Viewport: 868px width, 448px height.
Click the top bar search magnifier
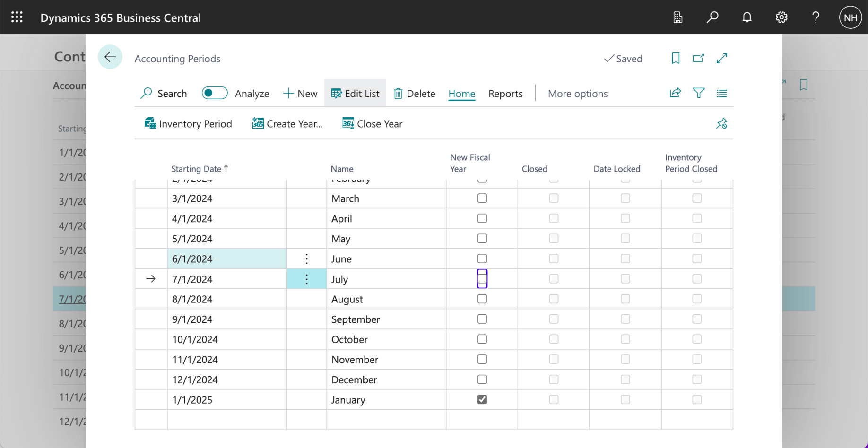(x=712, y=17)
